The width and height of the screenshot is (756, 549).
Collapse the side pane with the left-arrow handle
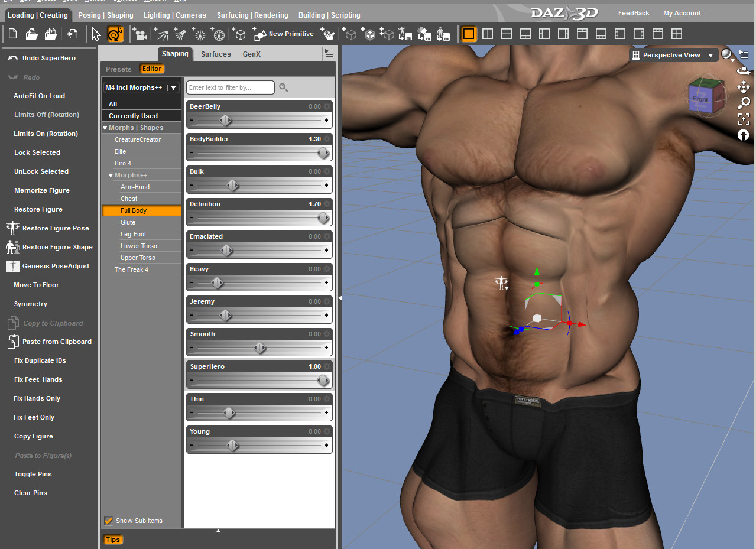(x=339, y=298)
